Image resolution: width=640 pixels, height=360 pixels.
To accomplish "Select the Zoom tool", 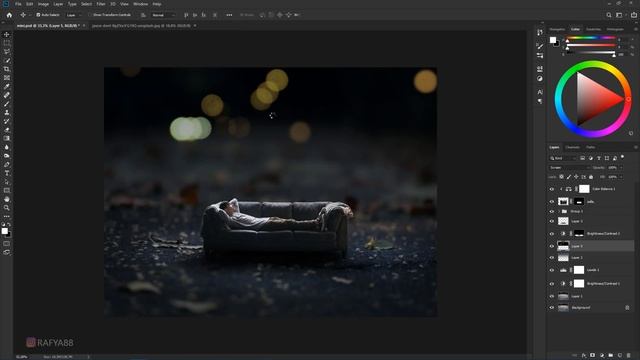I will point(7,208).
